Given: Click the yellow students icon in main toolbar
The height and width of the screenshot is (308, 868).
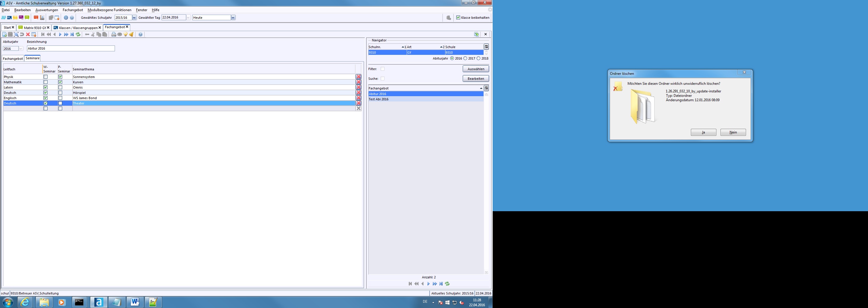Looking at the screenshot, I should point(15,18).
